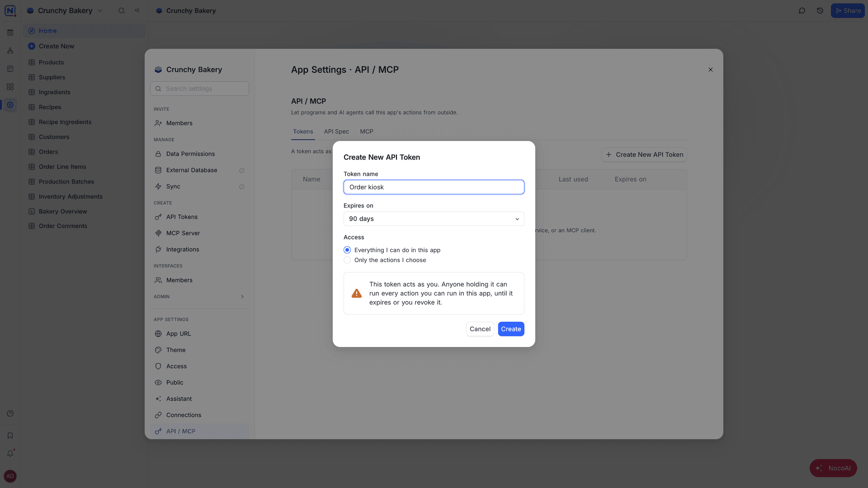Open Members under INVITE section
868x488 pixels.
[x=199, y=123]
